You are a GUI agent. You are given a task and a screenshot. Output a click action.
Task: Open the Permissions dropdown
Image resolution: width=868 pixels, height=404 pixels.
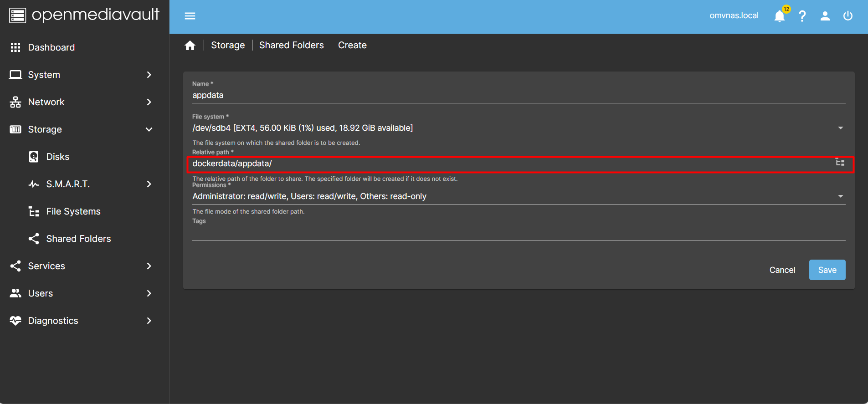pyautogui.click(x=519, y=196)
